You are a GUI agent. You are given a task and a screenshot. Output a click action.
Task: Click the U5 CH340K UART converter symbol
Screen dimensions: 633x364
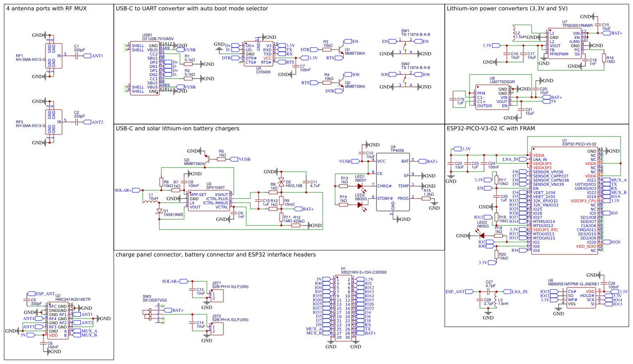(259, 54)
